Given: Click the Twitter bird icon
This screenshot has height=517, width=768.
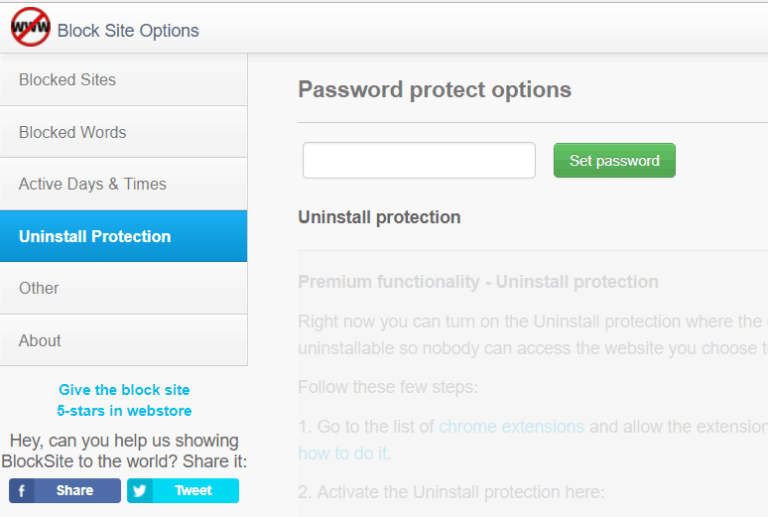Looking at the screenshot, I should pyautogui.click(x=139, y=491).
